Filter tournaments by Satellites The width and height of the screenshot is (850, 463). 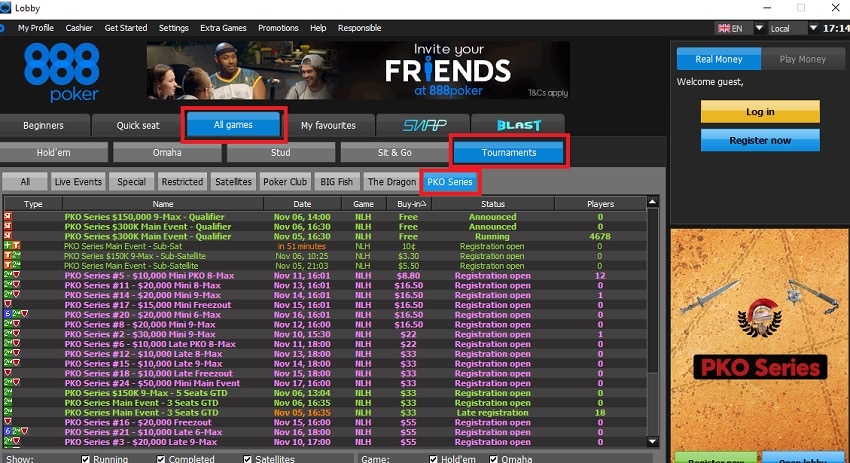[233, 182]
